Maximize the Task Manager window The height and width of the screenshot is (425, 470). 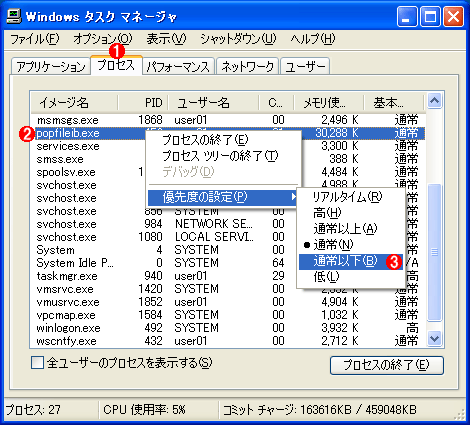(430, 17)
